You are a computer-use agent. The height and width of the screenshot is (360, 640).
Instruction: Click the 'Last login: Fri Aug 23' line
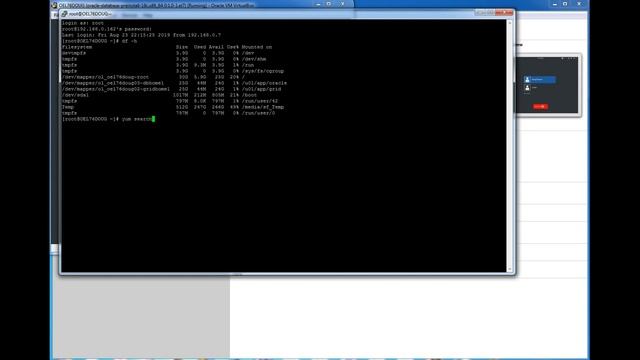[x=141, y=35]
